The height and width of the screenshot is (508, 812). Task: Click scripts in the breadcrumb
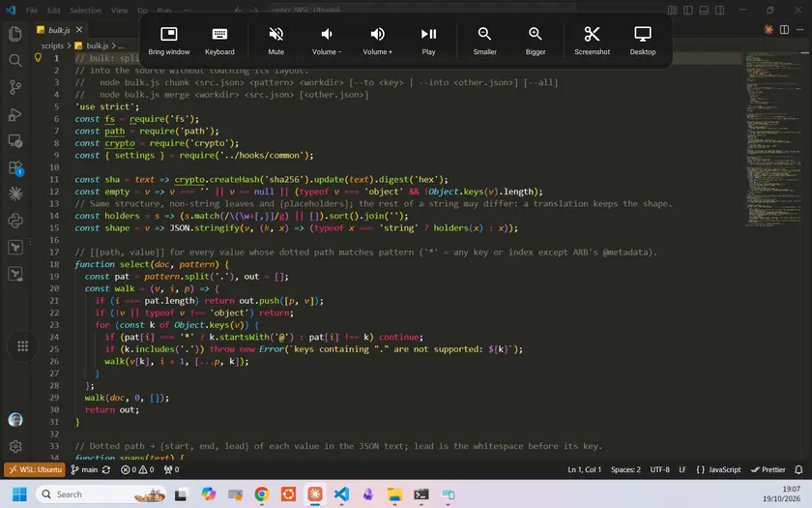tap(52, 46)
